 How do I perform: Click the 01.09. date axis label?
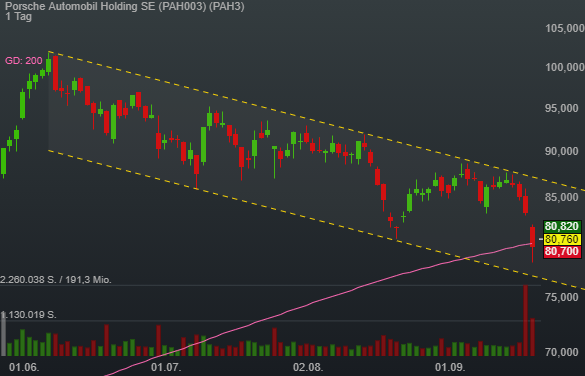pyautogui.click(x=450, y=367)
